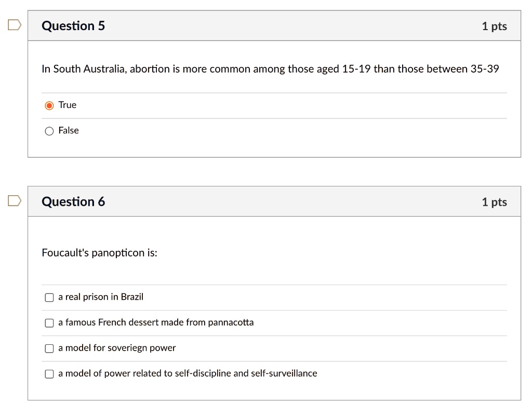Image resolution: width=532 pixels, height=416 pixels.
Task: Click the 'a model for soveriegn power' text
Action: (x=117, y=347)
